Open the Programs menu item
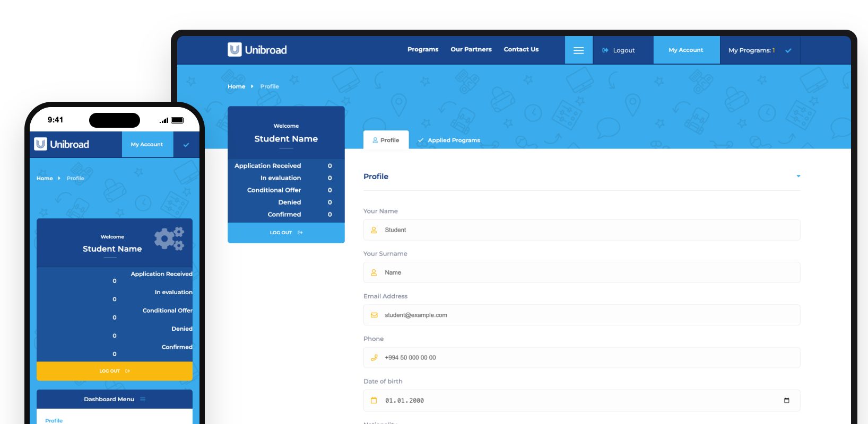This screenshot has height=424, width=868. 423,49
